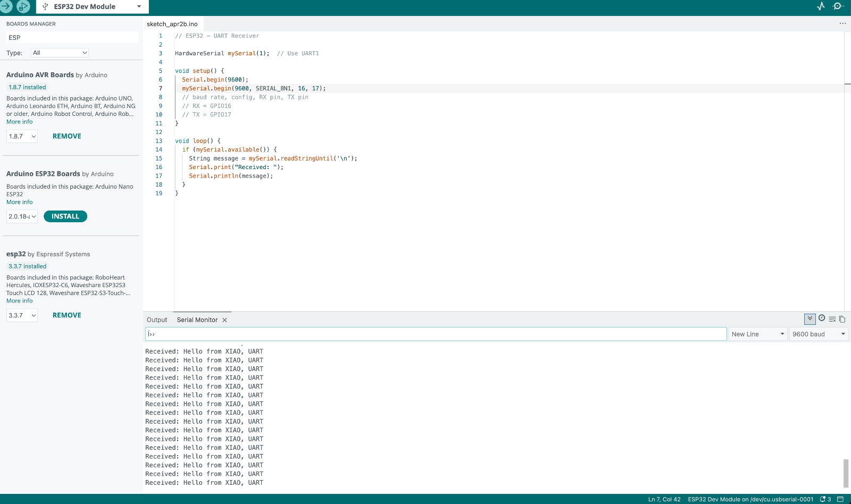851x504 pixels.
Task: Remove the esp32 Espressif package
Action: [67, 315]
